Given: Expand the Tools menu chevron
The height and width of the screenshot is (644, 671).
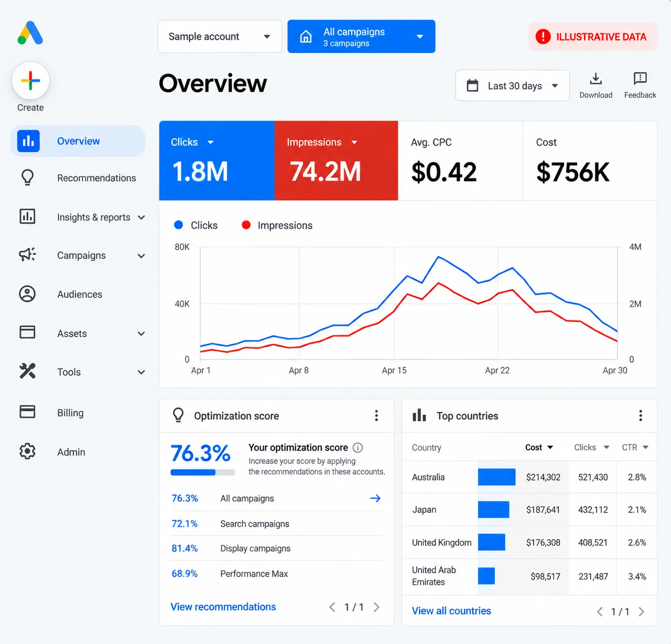Looking at the screenshot, I should (141, 373).
